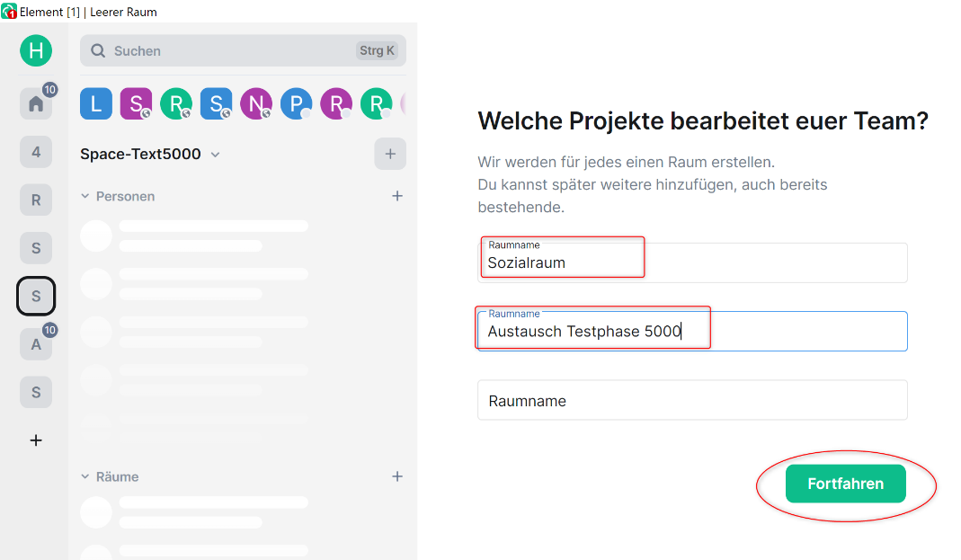Click the Fortfahren button
Viewport: 961px width, 560px height.
coord(845,484)
